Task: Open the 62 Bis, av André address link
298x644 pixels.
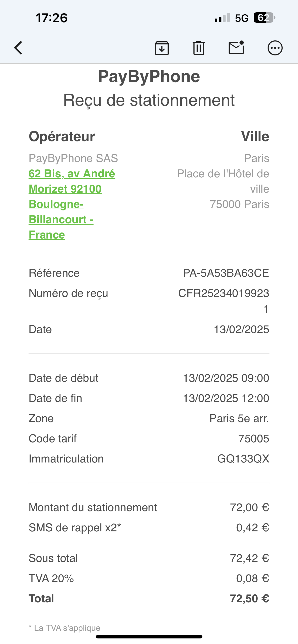Action: pyautogui.click(x=72, y=174)
